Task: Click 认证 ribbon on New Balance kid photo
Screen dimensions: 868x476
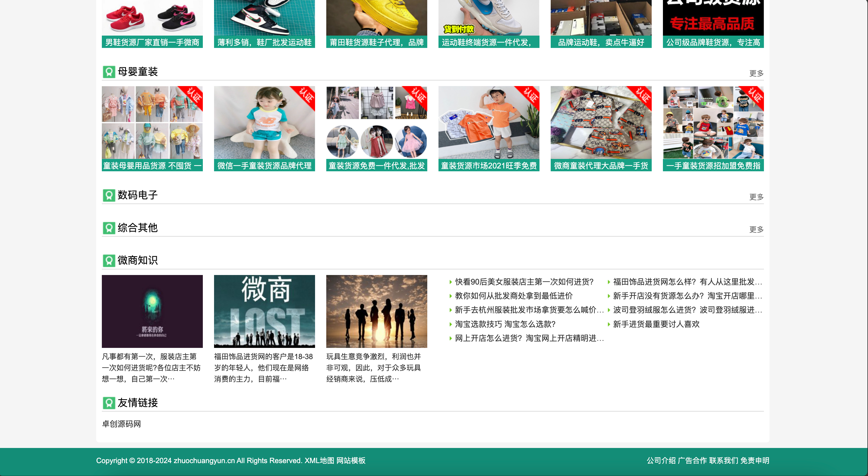Action: pyautogui.click(x=306, y=95)
